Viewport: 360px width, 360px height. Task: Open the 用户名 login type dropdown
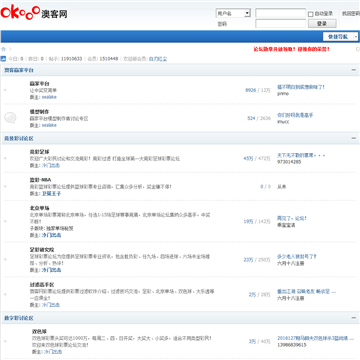coord(233,13)
